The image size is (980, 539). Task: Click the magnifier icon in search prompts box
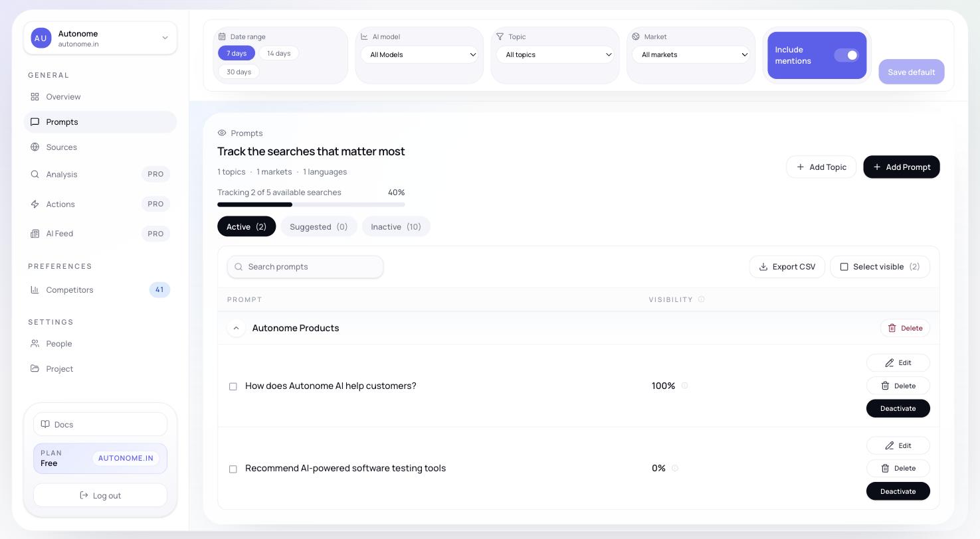[x=239, y=267]
